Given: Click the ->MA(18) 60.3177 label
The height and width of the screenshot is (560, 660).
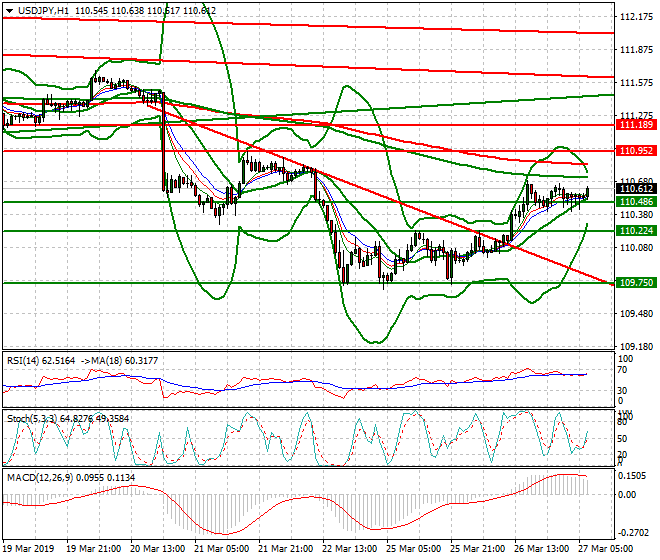Looking at the screenshot, I should [119, 361].
